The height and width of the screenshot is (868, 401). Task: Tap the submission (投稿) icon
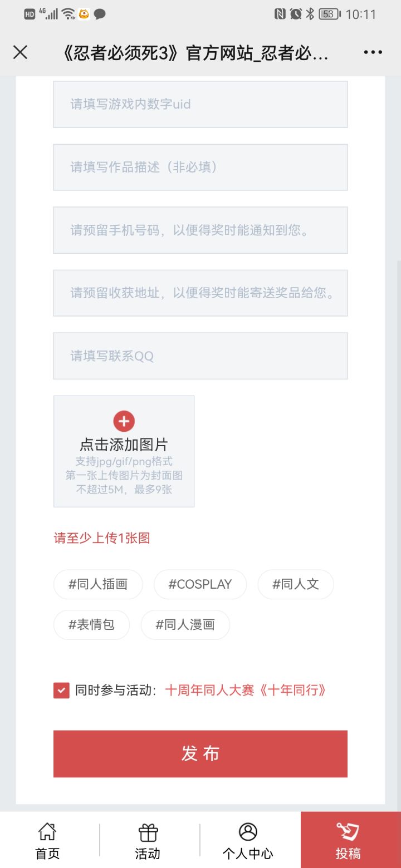(348, 832)
